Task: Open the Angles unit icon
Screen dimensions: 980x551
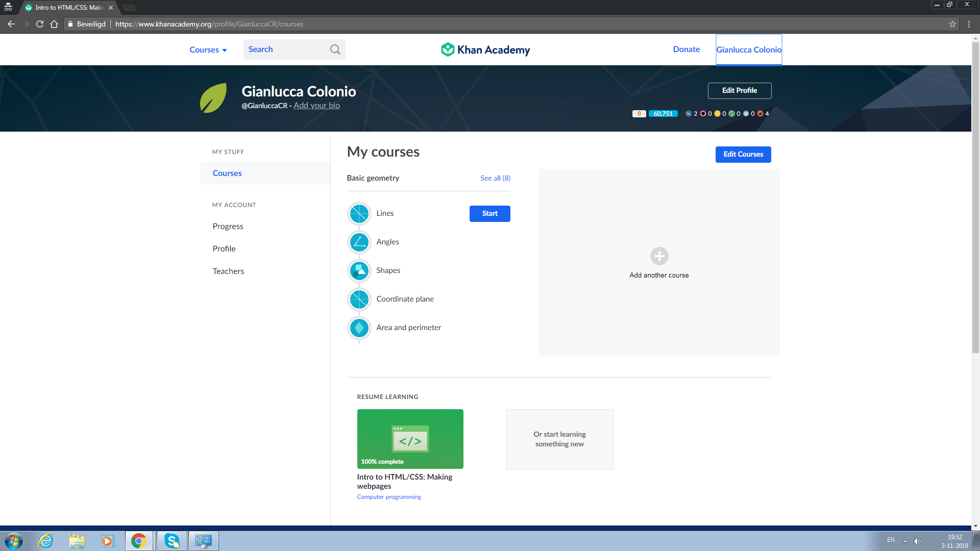Action: click(x=359, y=242)
